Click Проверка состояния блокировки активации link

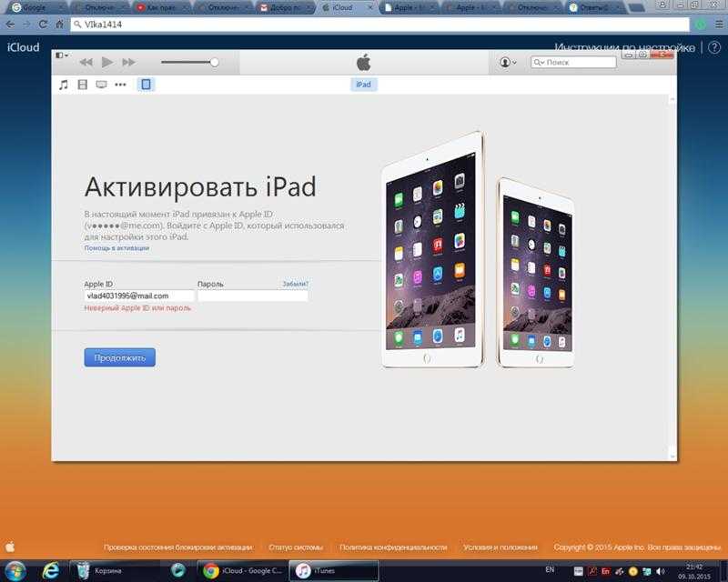[x=178, y=547]
